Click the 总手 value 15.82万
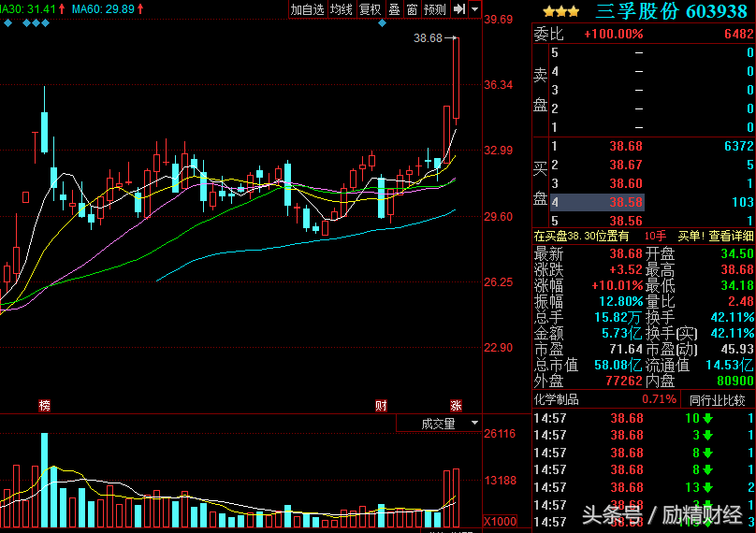This screenshot has height=533, width=756. (618, 317)
